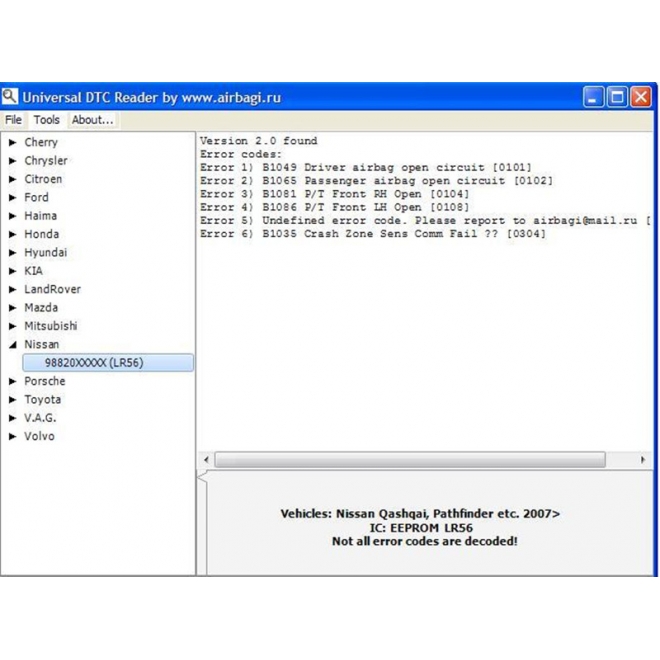Open the Tools menu
The width and height of the screenshot is (660, 660).
[x=47, y=120]
